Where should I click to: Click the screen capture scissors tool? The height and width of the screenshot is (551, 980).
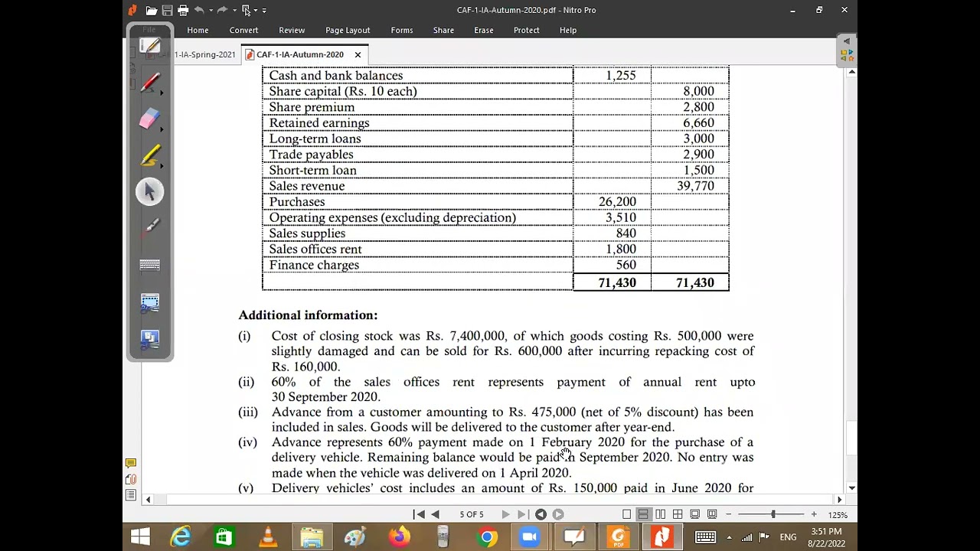(150, 302)
